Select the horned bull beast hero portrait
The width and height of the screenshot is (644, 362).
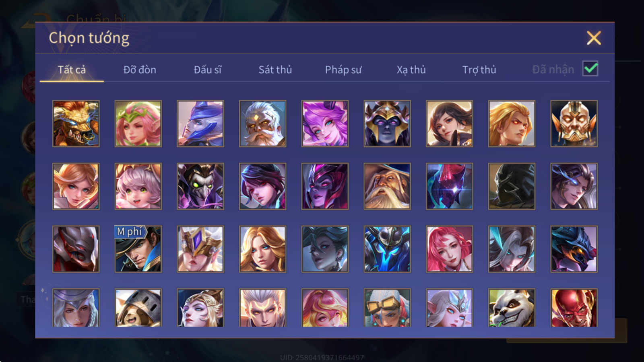point(76,123)
